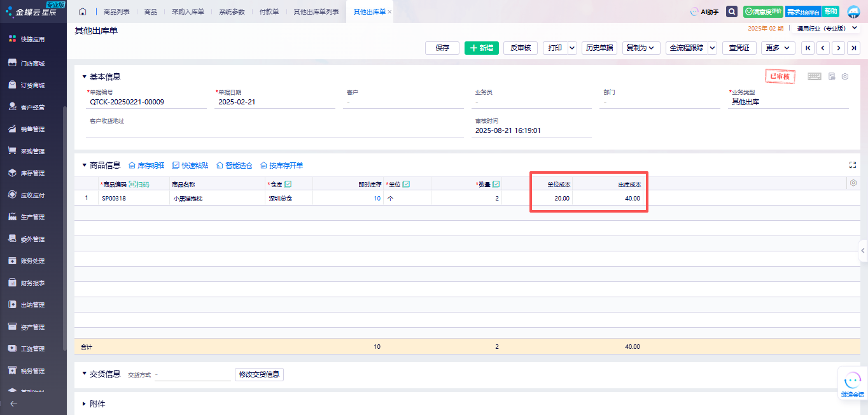Toggle the 数量 column batch-fill checkbox
The width and height of the screenshot is (868, 415).
pyautogui.click(x=496, y=185)
